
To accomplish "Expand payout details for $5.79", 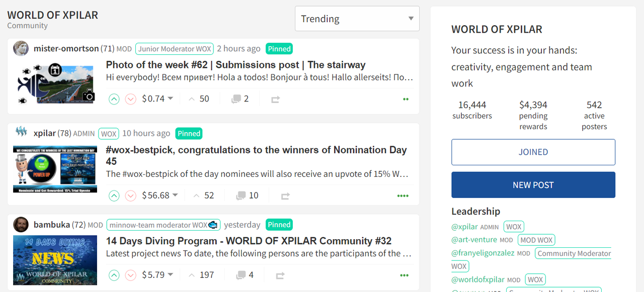I will point(157,275).
